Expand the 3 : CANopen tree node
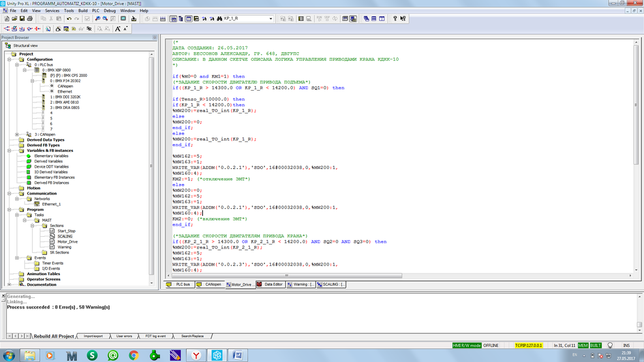644x362 pixels. (x=17, y=134)
